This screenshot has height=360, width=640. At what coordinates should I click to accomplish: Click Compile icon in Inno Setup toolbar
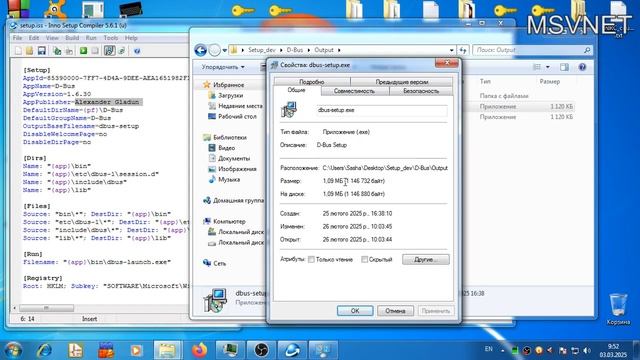pos(57,51)
